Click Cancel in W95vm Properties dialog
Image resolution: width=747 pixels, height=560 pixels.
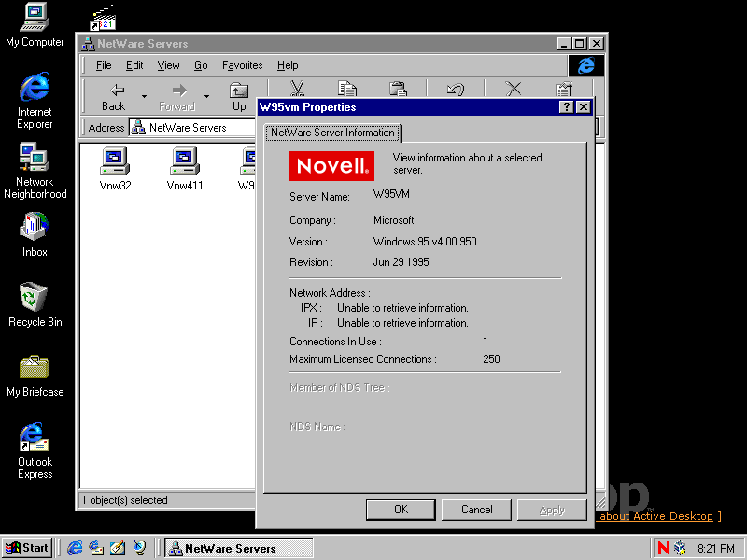click(476, 510)
